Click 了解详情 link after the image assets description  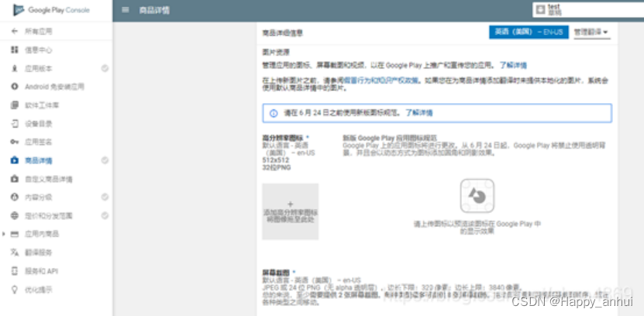coord(513,65)
